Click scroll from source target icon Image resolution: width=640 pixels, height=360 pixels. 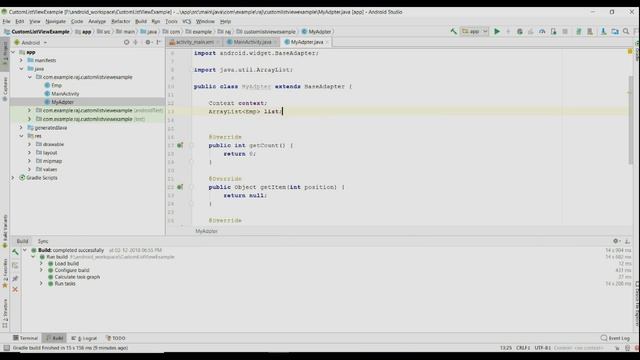tap(127, 42)
